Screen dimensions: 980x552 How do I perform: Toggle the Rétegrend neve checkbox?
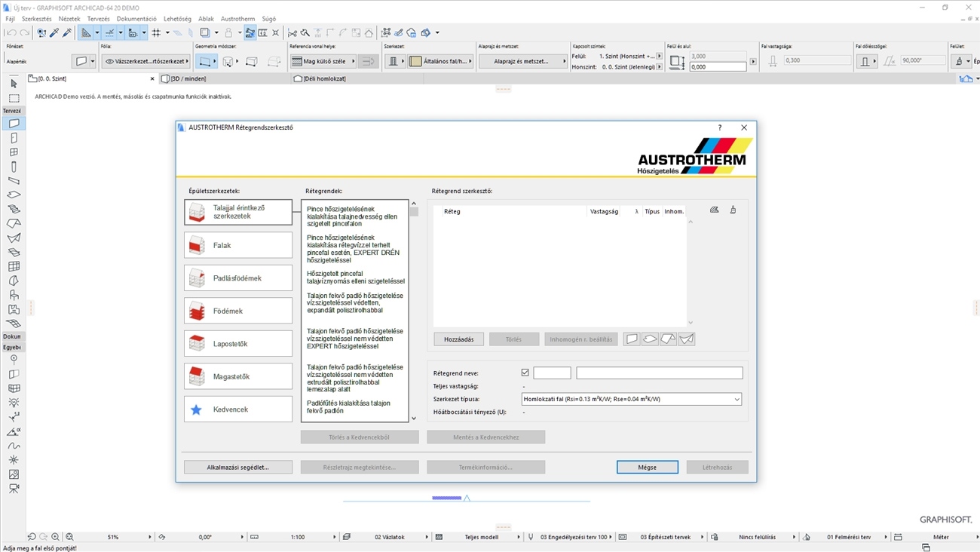pyautogui.click(x=525, y=373)
